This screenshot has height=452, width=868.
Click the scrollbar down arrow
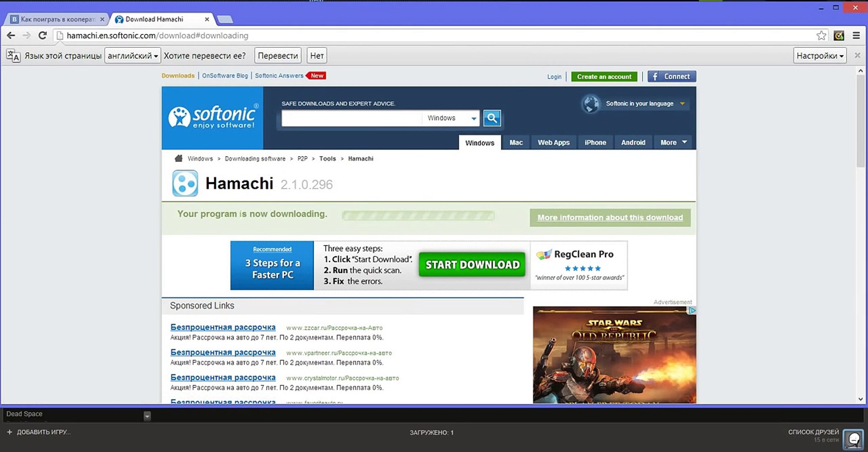(x=860, y=399)
